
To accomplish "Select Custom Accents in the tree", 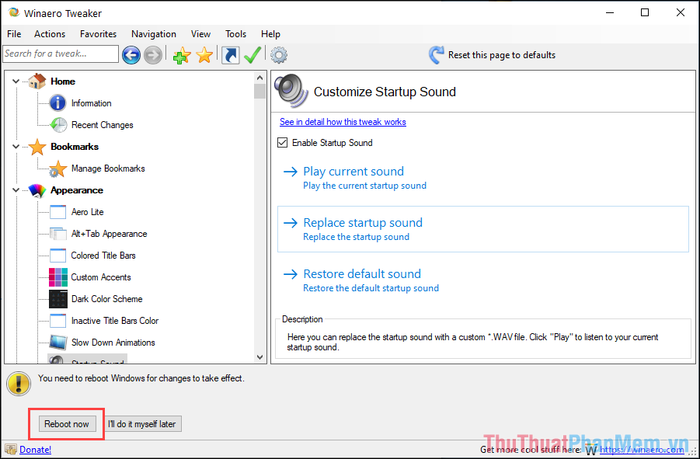I will point(101,277).
